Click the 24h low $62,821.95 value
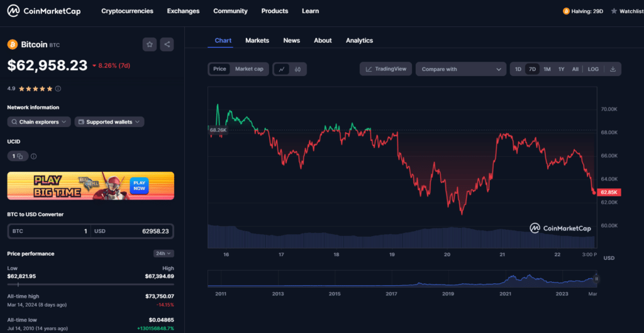644x333 pixels. click(22, 276)
